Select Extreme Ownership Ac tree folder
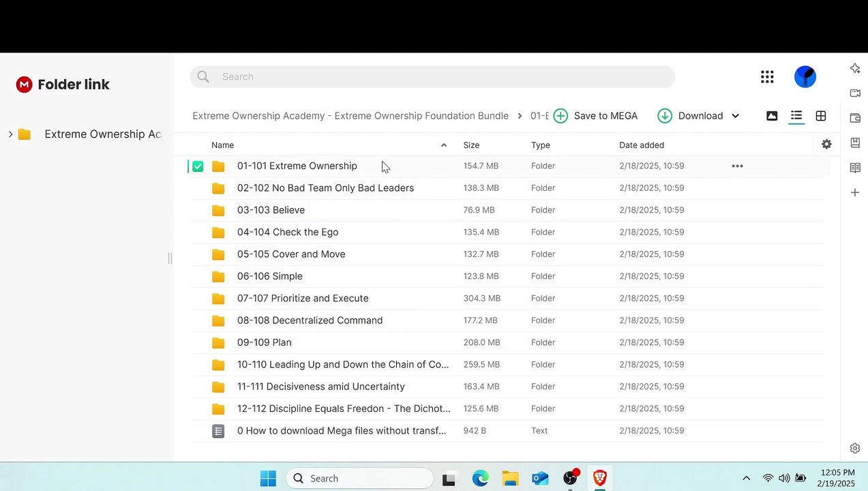This screenshot has height=491, width=868. coord(102,134)
